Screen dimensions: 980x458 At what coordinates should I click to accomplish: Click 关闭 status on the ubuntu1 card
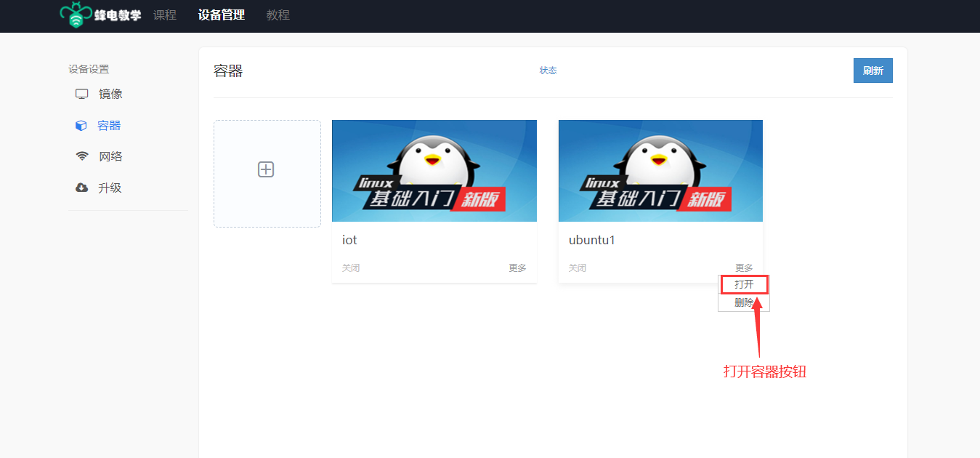pyautogui.click(x=578, y=268)
